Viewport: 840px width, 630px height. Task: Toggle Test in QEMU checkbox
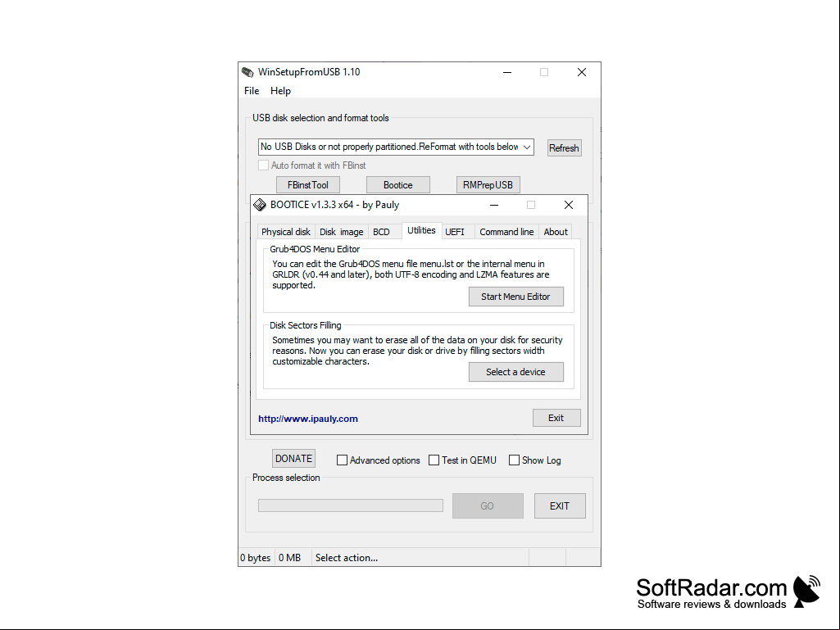click(434, 460)
